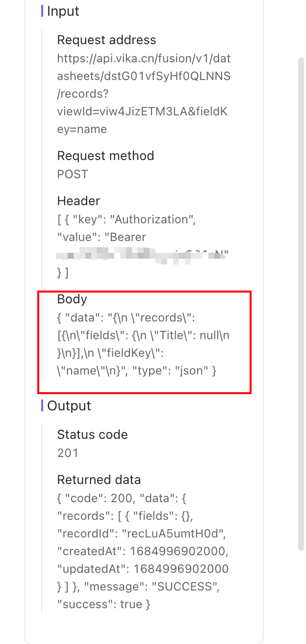The height and width of the screenshot is (644, 306).
Task: Select the Request address label
Action: coord(106,40)
